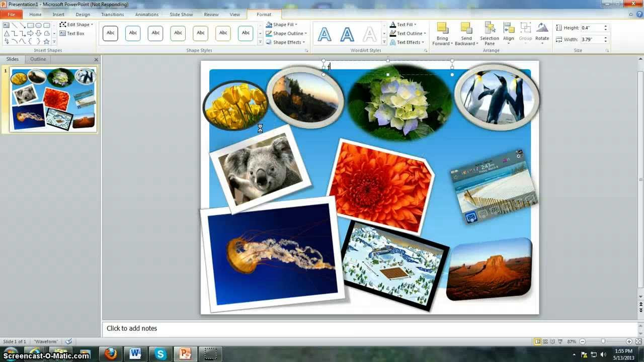Screen dimensions: 644x362
Task: Apply the second WordArt A style
Action: click(347, 34)
